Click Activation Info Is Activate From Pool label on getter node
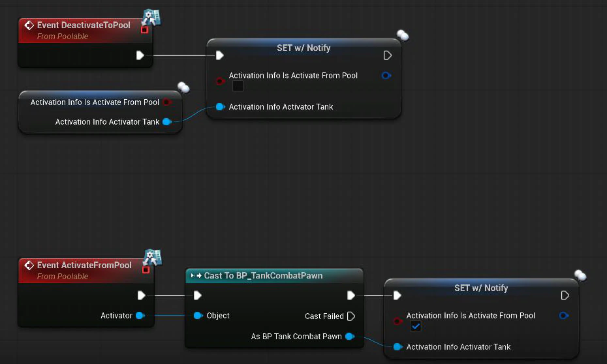Screen dimensions: 607x364 [95, 102]
